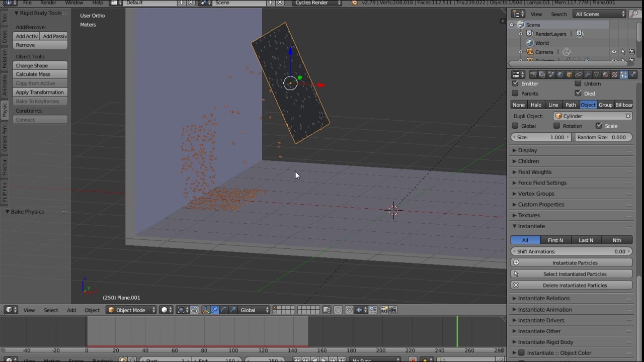Viewport: 644px width, 362px height.
Task: Open the File menu
Action: click(x=27, y=3)
